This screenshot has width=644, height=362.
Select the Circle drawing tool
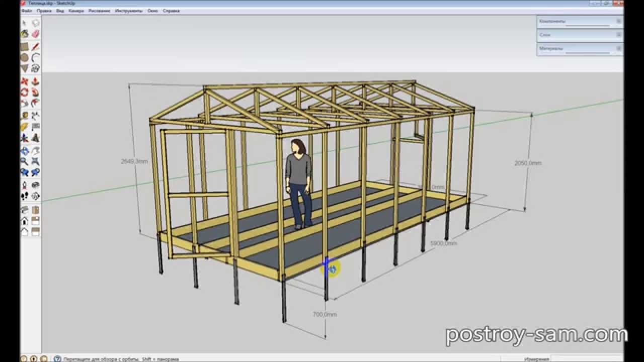coord(25,58)
